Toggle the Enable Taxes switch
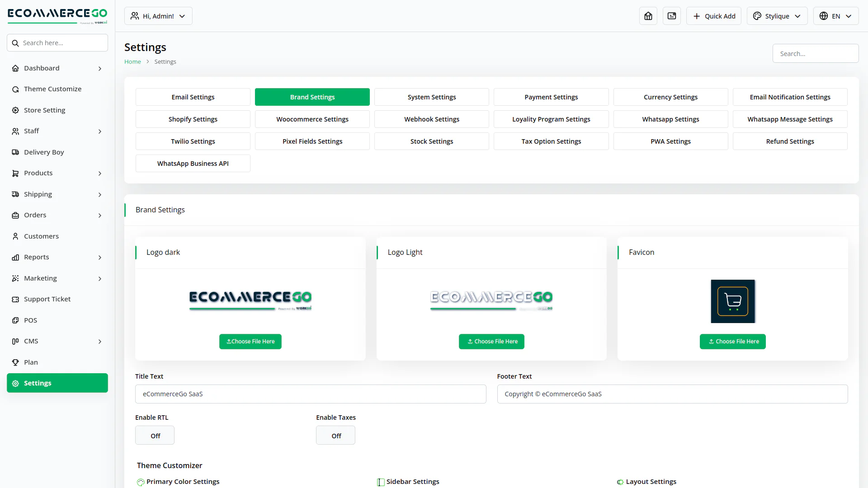The height and width of the screenshot is (488, 868). (x=335, y=436)
